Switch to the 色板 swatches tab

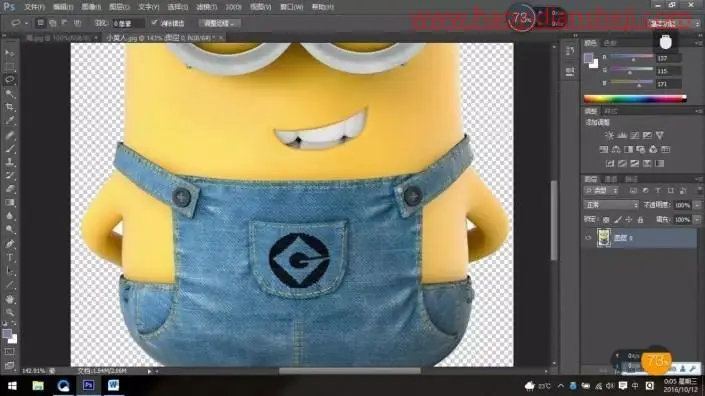tap(610, 43)
